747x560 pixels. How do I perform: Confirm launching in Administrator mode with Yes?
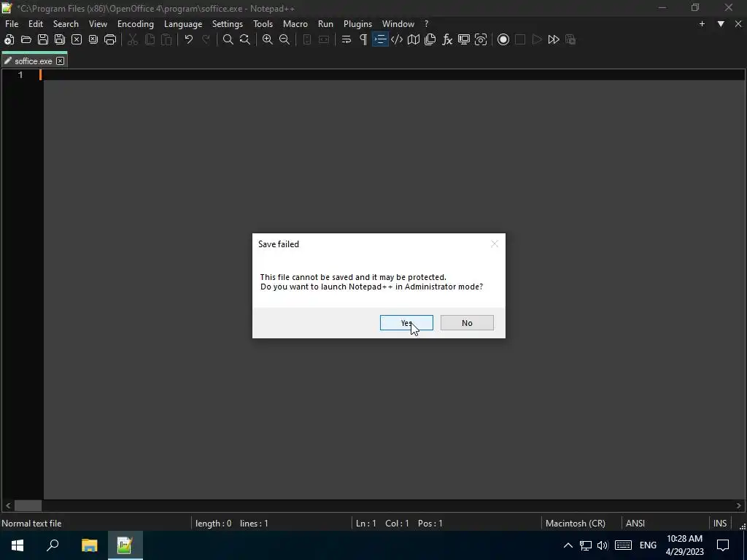pos(406,323)
